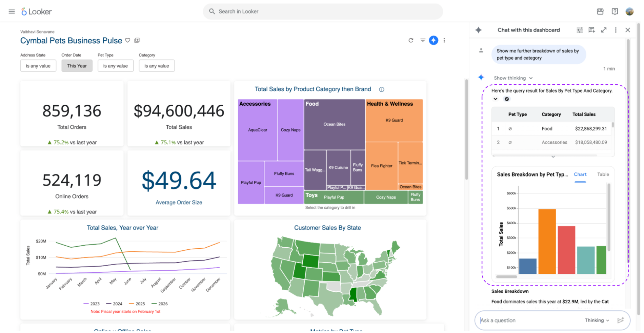Click the 2025 legend item
The image size is (644, 333).
(x=137, y=304)
